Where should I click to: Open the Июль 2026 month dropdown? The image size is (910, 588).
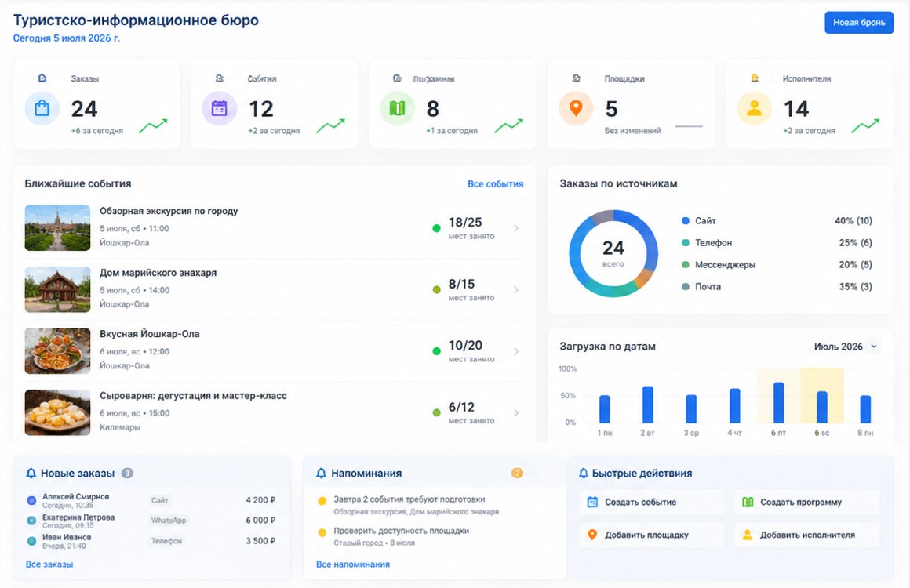pos(846,347)
